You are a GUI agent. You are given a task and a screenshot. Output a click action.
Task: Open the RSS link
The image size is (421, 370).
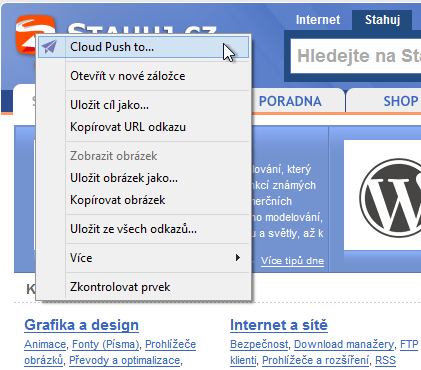click(x=385, y=360)
